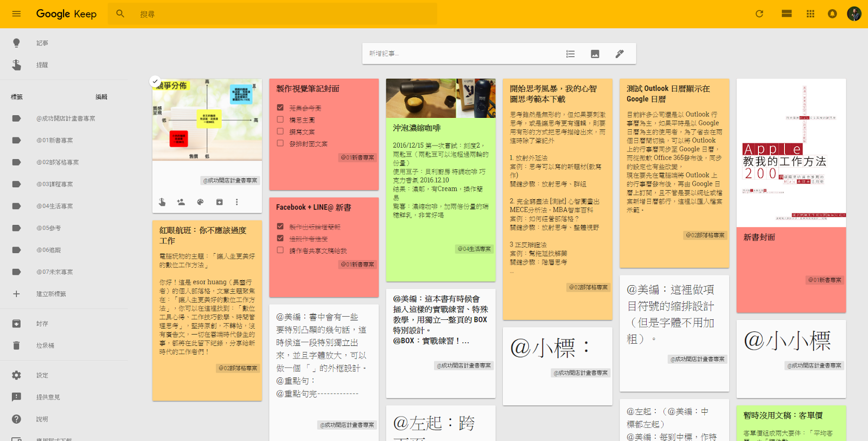
Task: Check the 請作者共享文稿給我 checkbox
Action: 280,250
